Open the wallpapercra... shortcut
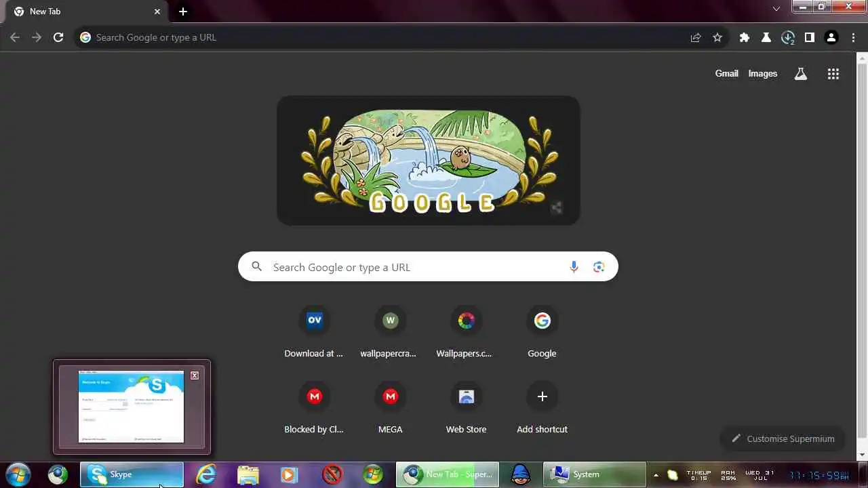 click(390, 332)
